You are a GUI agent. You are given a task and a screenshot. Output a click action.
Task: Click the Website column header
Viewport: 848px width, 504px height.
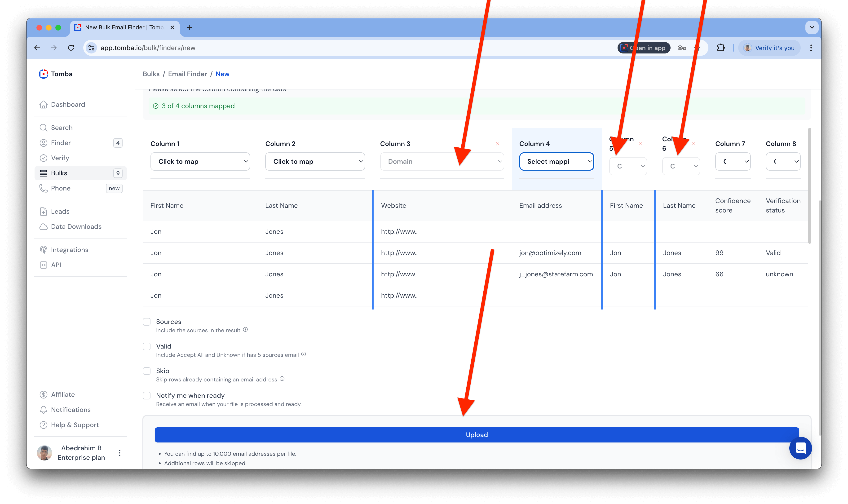[x=394, y=206]
